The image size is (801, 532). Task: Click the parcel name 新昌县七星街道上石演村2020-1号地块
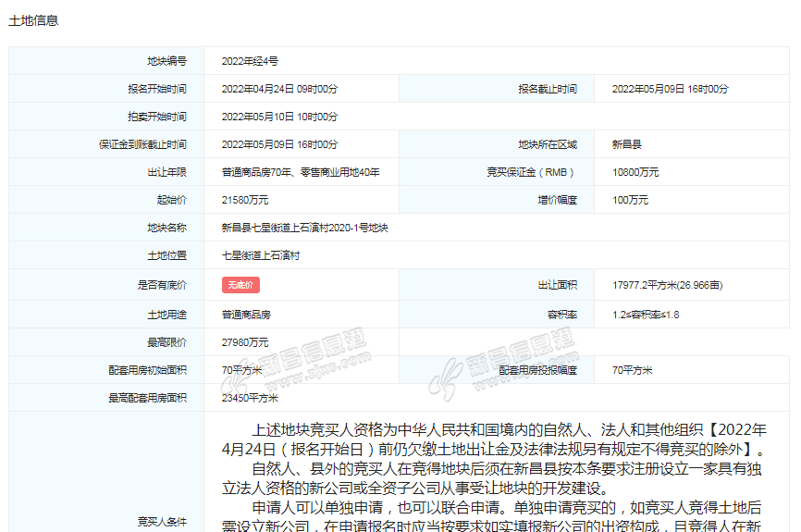tap(304, 228)
